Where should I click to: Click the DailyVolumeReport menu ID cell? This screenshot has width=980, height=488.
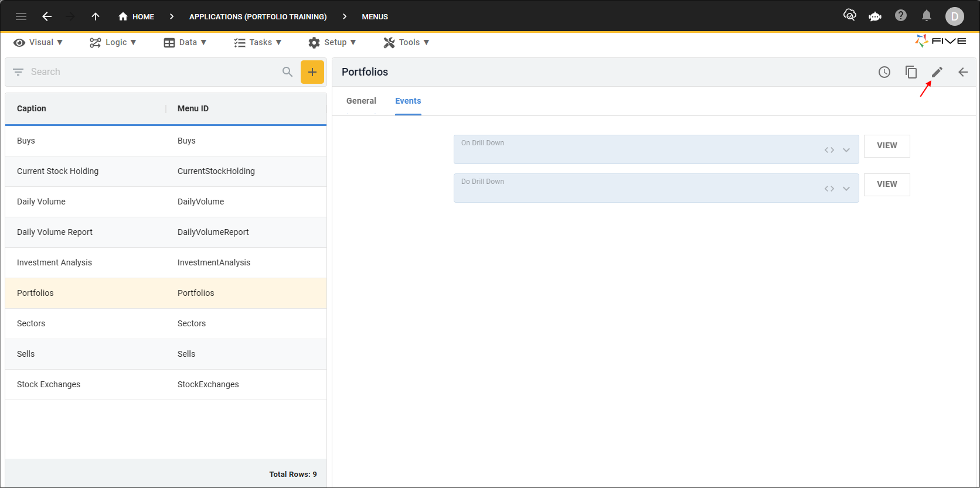tap(213, 232)
